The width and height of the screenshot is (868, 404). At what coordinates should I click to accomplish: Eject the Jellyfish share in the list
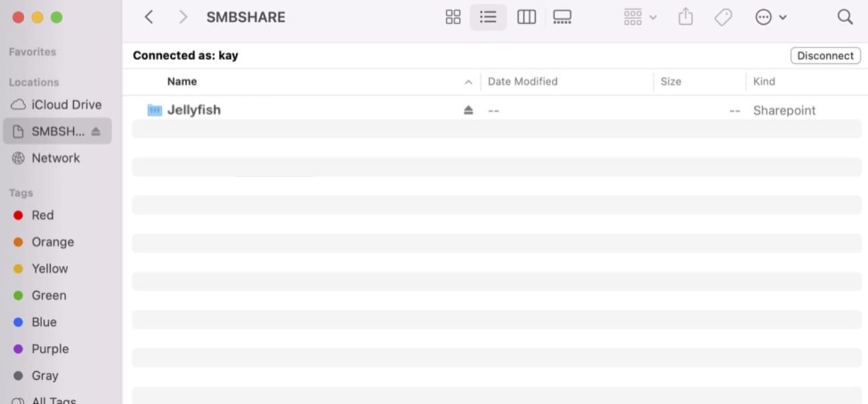click(468, 110)
